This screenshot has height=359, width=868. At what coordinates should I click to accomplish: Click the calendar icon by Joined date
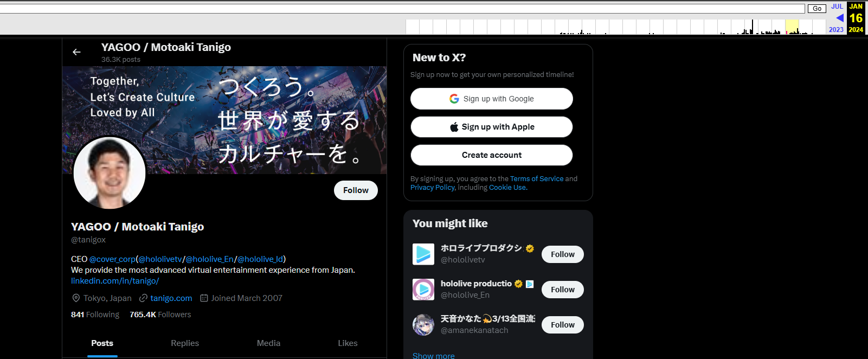click(204, 298)
